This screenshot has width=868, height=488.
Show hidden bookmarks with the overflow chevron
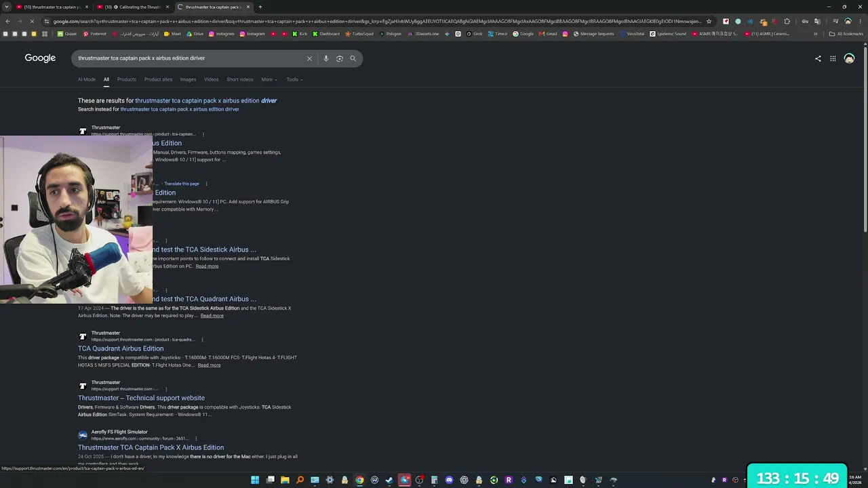[816, 34]
